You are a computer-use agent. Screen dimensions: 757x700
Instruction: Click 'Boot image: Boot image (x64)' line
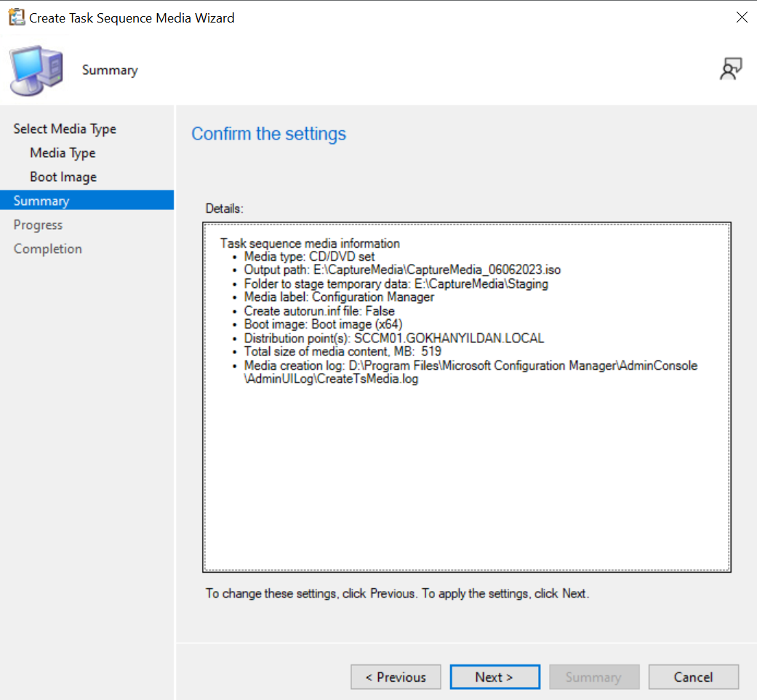click(x=323, y=325)
